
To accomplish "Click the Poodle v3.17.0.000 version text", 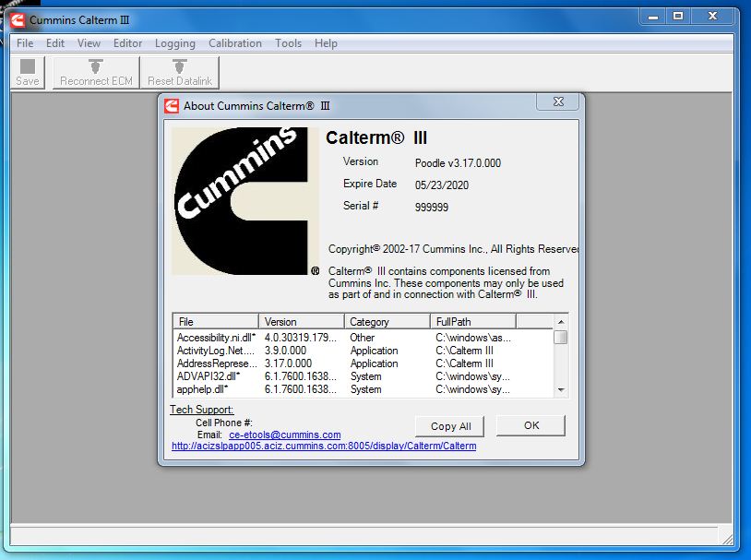I will pos(458,163).
